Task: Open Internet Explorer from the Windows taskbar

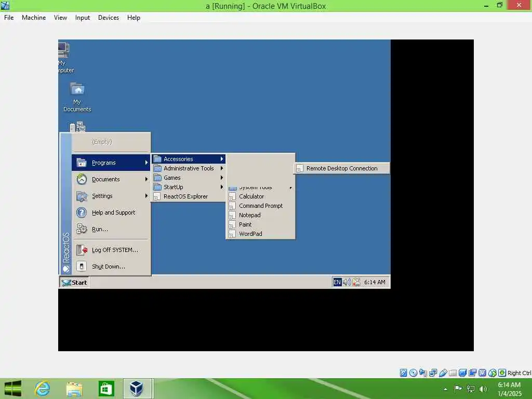Action: click(43, 389)
